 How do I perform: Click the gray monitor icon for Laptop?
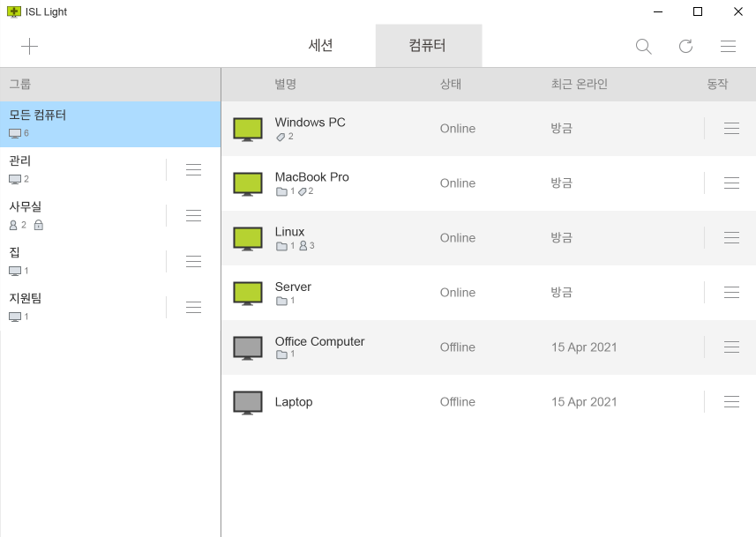248,402
